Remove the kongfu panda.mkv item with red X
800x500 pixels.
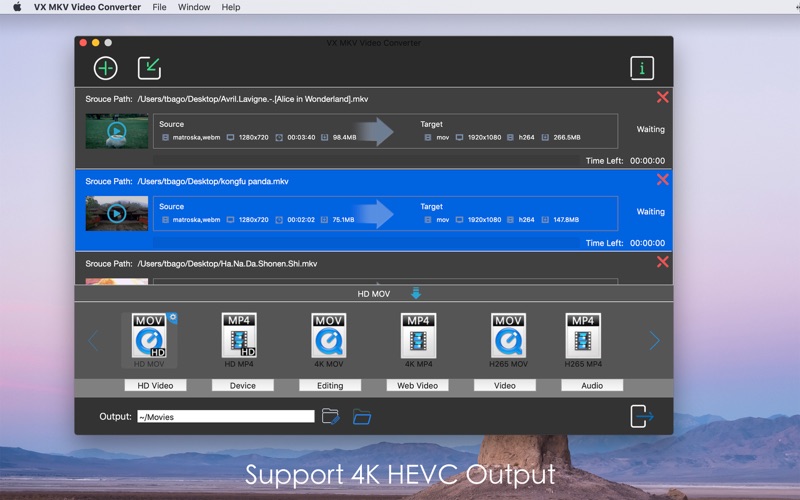663,179
